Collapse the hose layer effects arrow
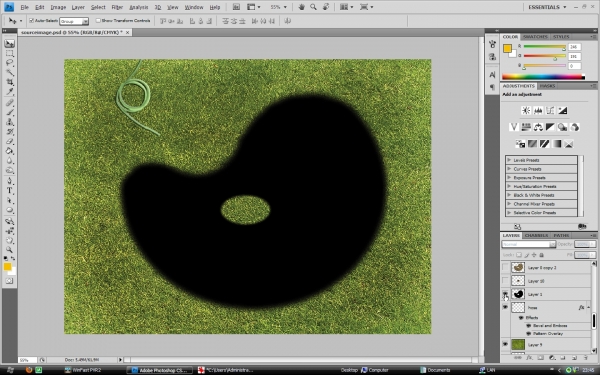 pos(589,307)
